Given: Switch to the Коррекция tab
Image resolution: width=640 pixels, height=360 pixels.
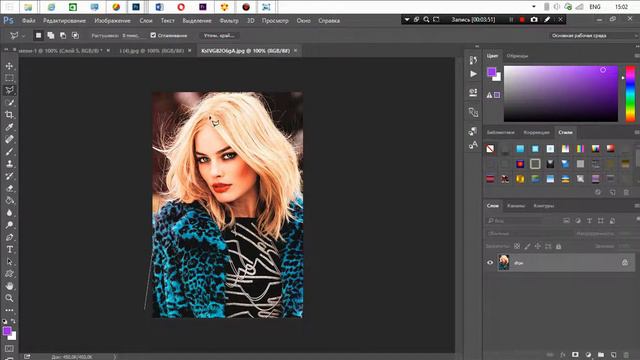Looking at the screenshot, I should click(536, 132).
